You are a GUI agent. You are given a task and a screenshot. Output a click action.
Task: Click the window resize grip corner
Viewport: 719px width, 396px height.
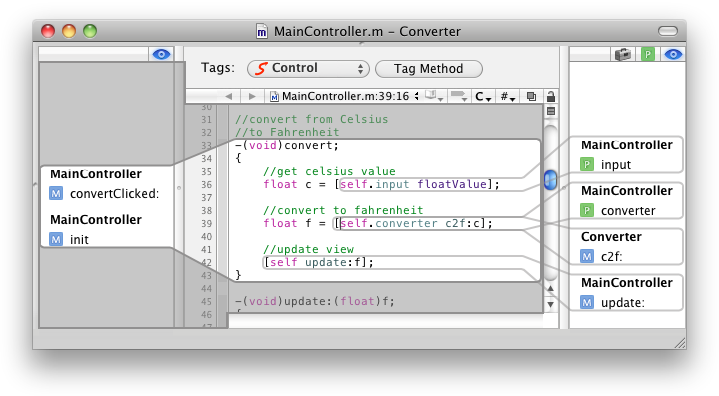pos(680,343)
